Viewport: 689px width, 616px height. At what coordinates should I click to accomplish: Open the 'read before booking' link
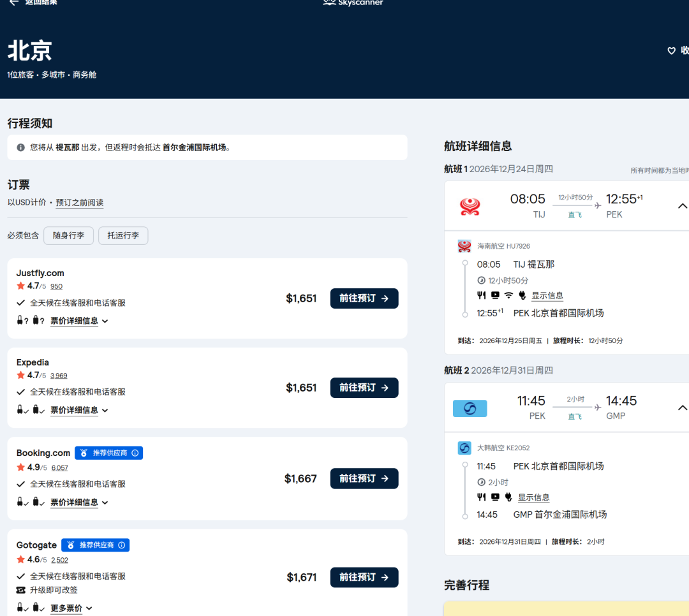80,203
